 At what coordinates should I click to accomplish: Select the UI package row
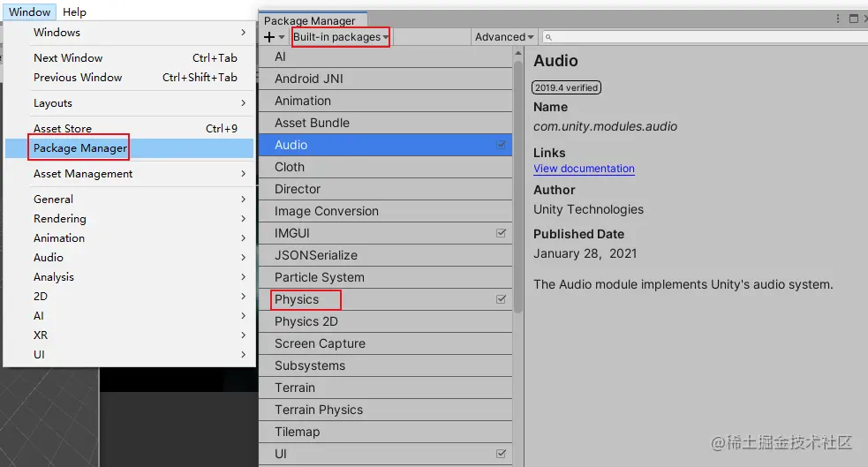(385, 455)
